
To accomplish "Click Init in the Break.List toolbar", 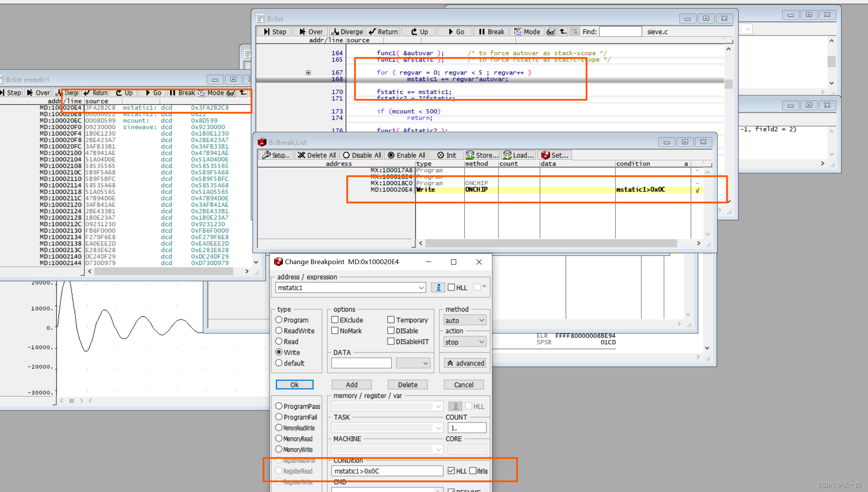I will [446, 155].
